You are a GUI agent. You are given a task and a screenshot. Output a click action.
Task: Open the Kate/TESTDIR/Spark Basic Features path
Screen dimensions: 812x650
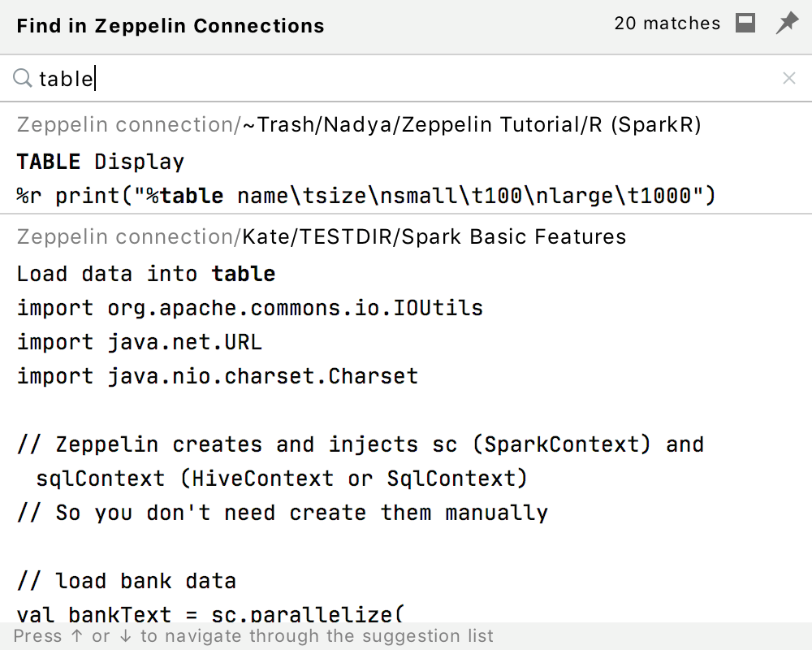(321, 236)
